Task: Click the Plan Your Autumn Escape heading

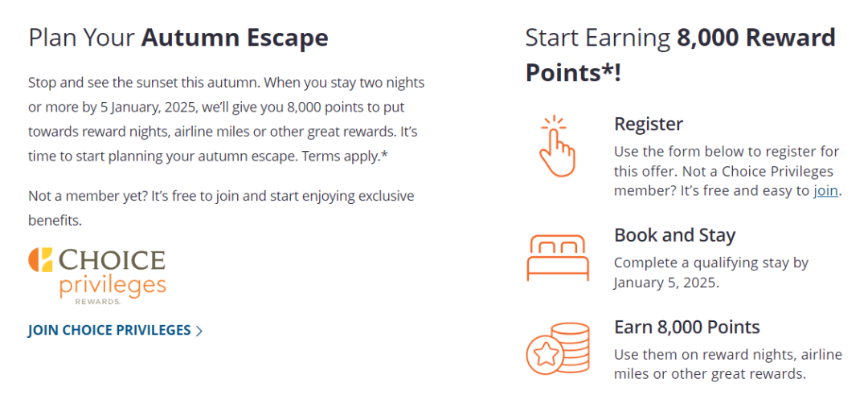Action: click(x=178, y=38)
